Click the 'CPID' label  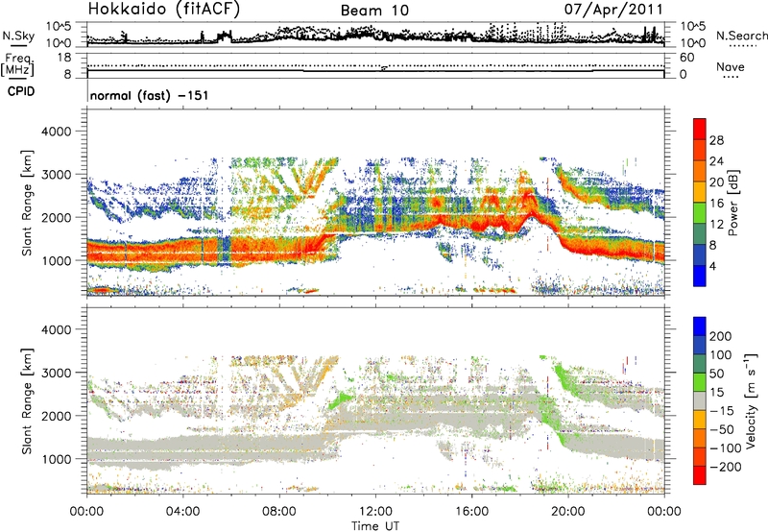pos(21,91)
